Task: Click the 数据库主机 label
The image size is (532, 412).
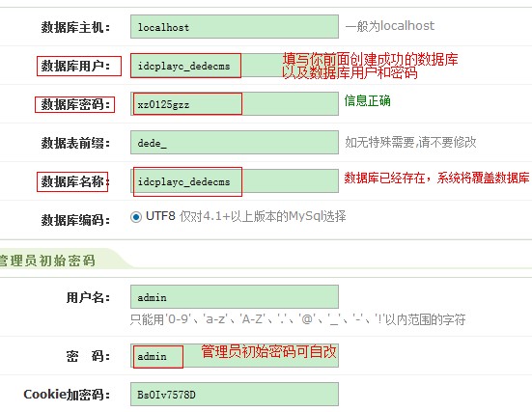Action: [75, 27]
